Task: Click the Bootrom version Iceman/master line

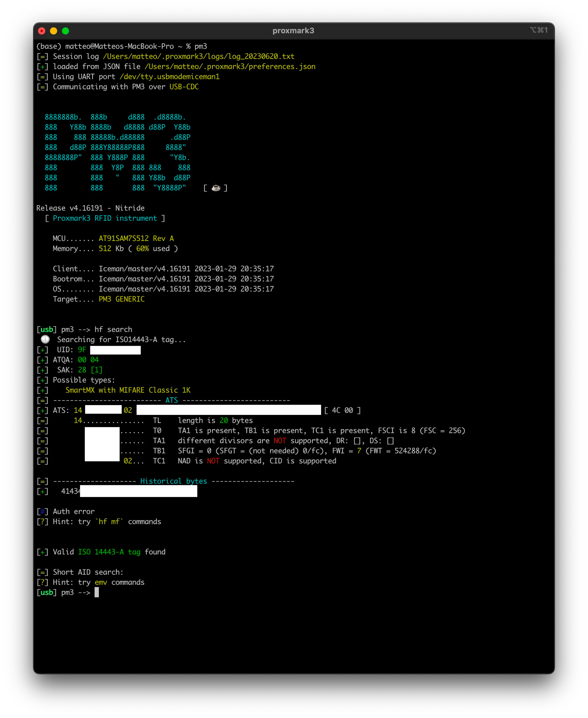Action: click(163, 279)
